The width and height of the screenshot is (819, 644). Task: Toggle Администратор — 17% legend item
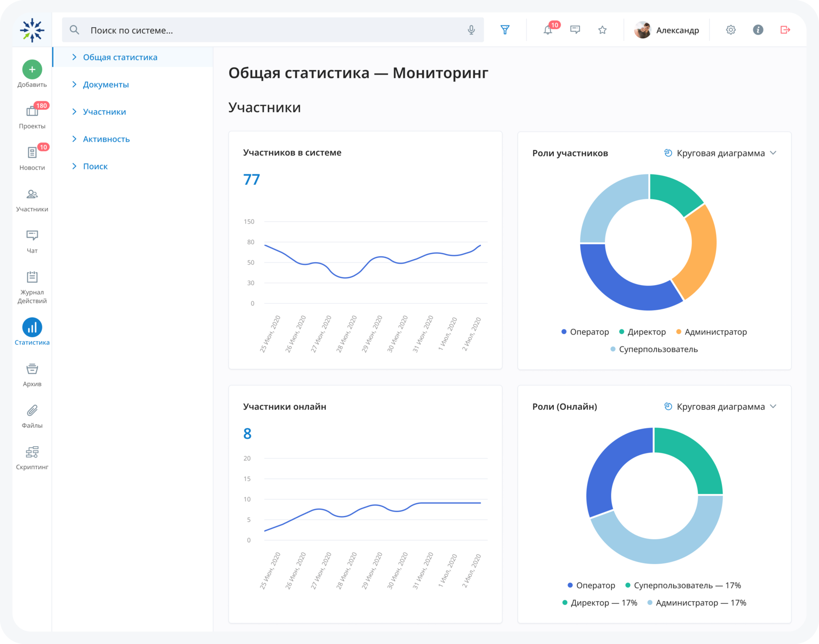[x=697, y=603]
